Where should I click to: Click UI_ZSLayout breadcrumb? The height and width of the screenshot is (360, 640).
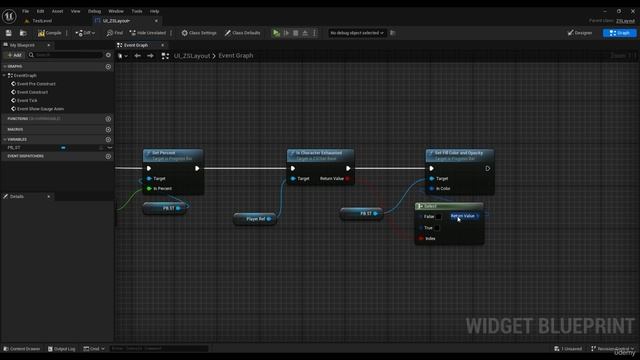[x=192, y=56]
